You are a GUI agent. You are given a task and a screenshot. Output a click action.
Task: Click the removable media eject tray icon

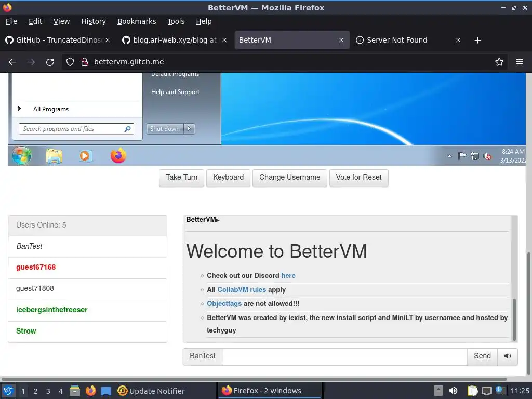coord(438,391)
